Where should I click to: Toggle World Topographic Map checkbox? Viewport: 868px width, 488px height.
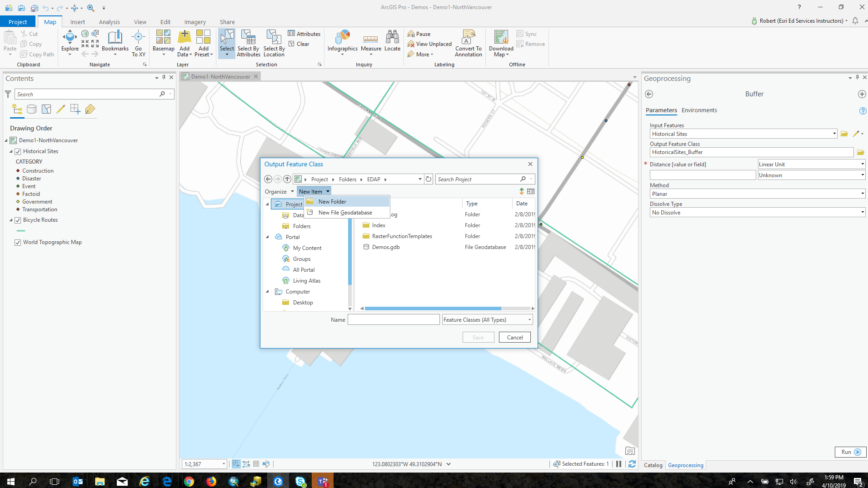click(18, 242)
